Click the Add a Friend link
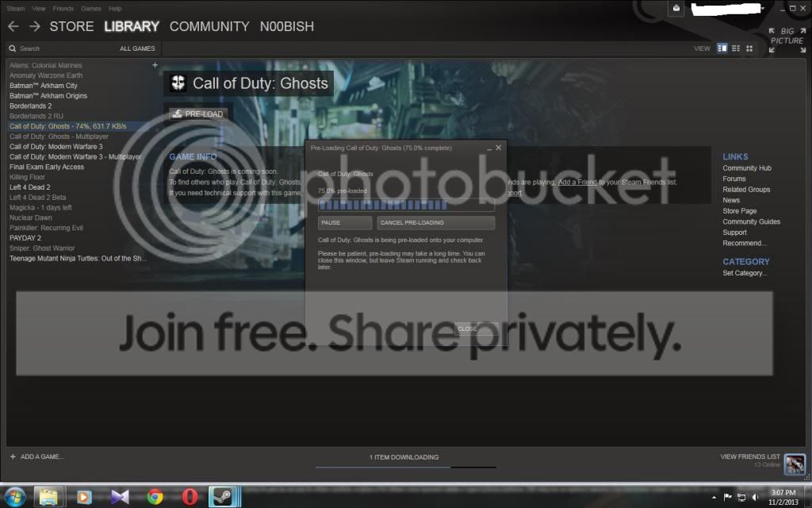Screen dimensions: 812x508 [x=577, y=182]
